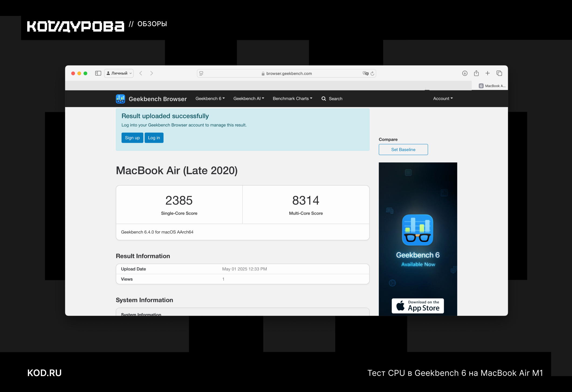Click the Set Baseline button
The image size is (572, 392).
click(403, 150)
